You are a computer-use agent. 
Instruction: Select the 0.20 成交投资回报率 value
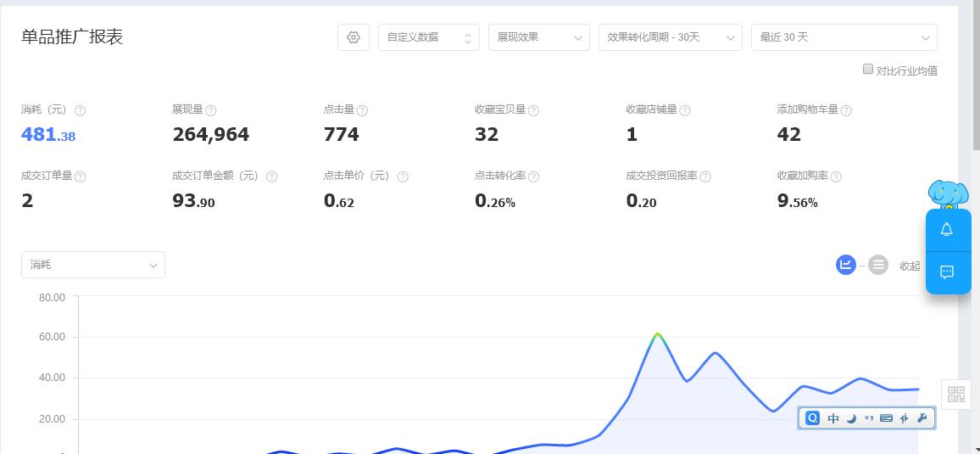click(641, 201)
